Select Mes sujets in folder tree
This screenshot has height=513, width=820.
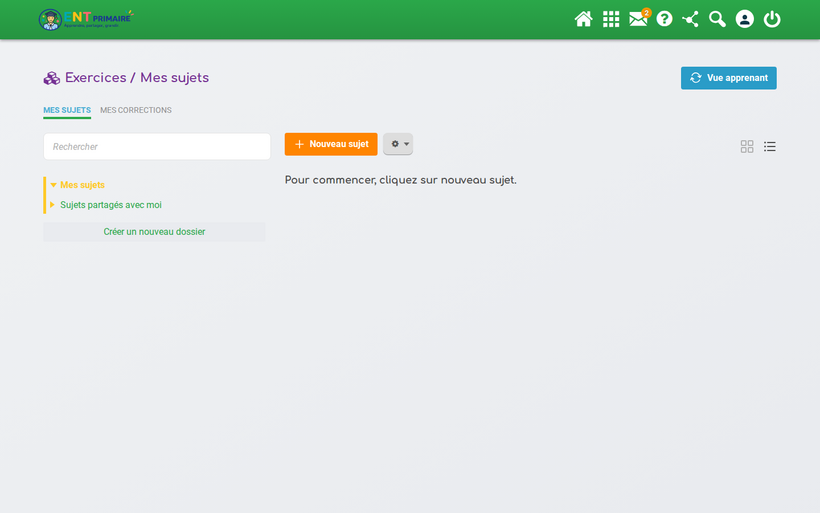pyautogui.click(x=82, y=185)
